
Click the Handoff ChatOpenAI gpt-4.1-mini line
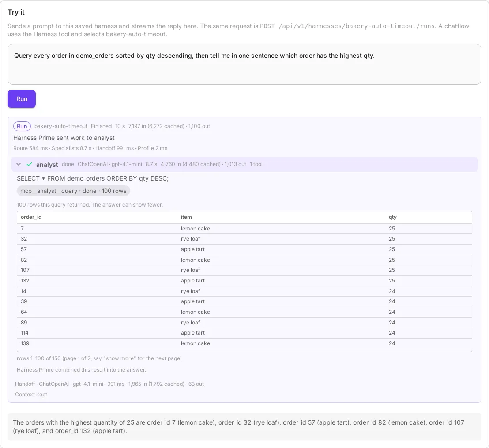[x=109, y=384]
